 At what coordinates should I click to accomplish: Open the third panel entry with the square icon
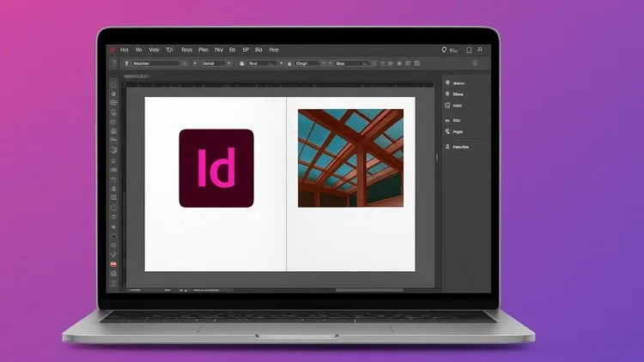(454, 106)
